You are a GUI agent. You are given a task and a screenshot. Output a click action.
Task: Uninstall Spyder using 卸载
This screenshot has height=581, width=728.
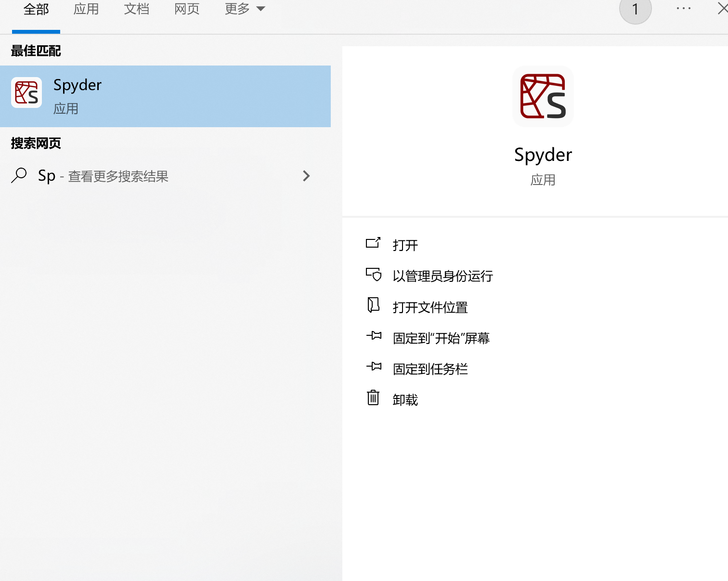point(405,399)
